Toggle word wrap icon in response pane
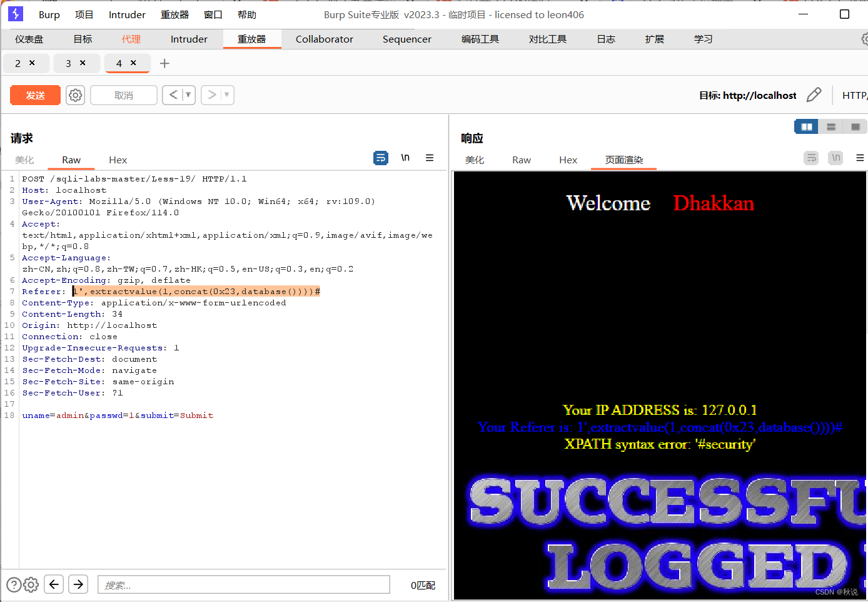 coord(811,158)
